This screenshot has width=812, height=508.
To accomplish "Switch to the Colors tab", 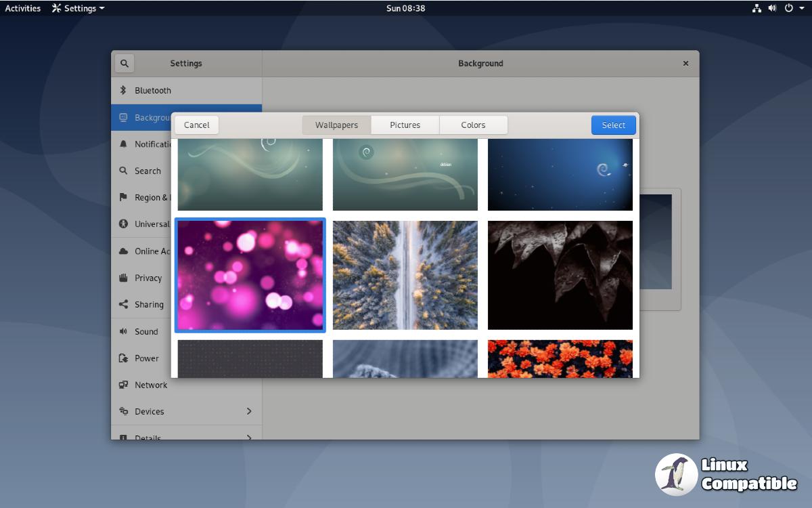I will click(473, 125).
